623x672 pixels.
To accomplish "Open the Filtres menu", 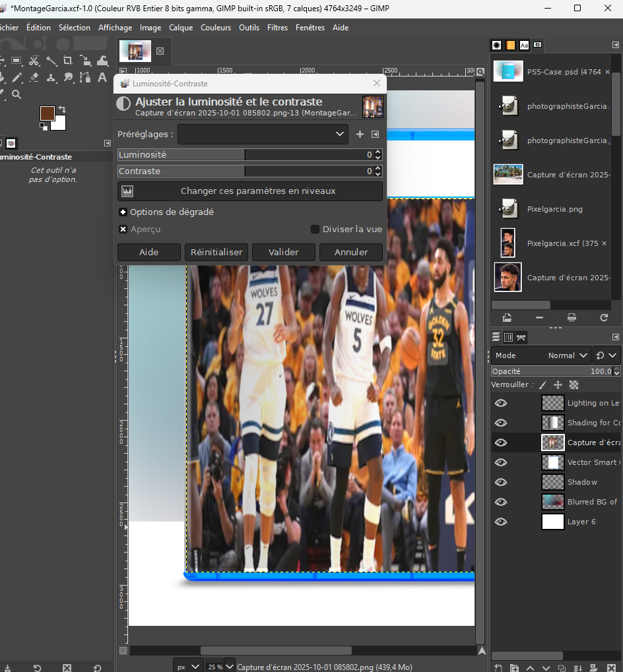I will (x=277, y=28).
